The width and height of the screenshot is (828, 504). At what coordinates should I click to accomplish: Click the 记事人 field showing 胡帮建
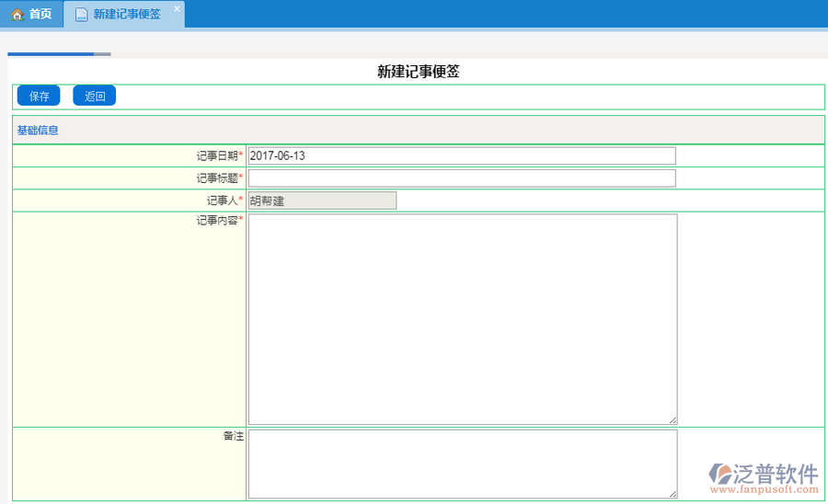point(322,200)
